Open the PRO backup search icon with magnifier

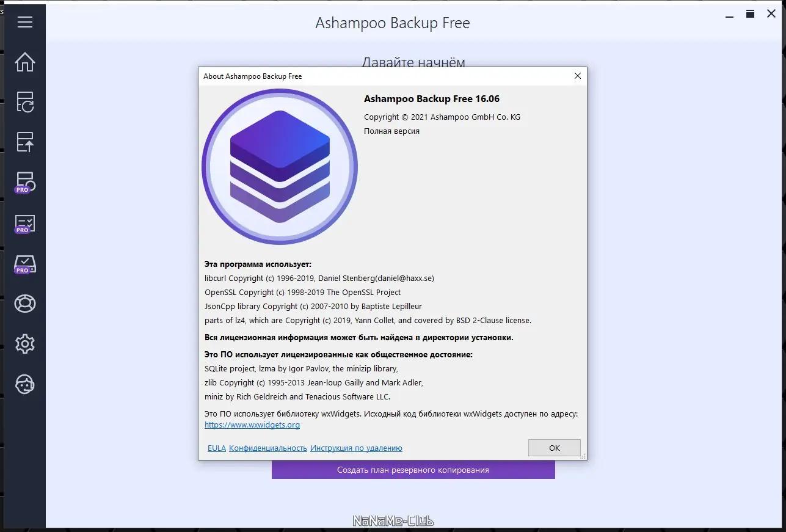[25, 183]
